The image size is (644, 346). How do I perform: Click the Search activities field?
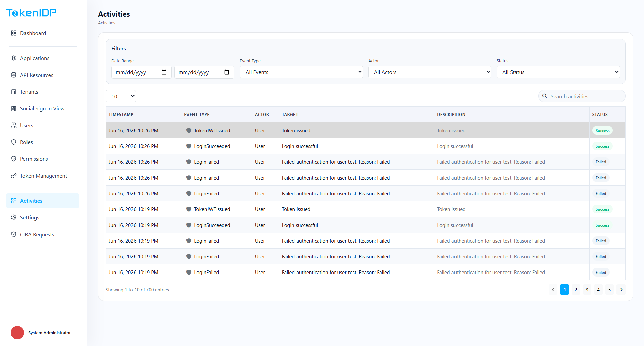tap(582, 96)
